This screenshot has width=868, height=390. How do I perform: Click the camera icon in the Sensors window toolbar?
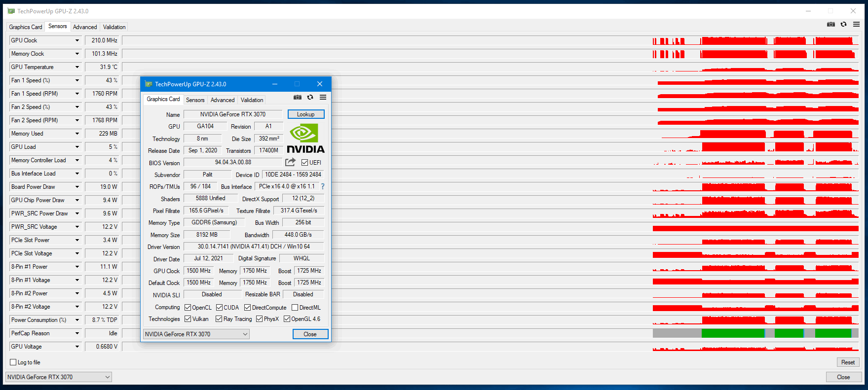coord(831,24)
